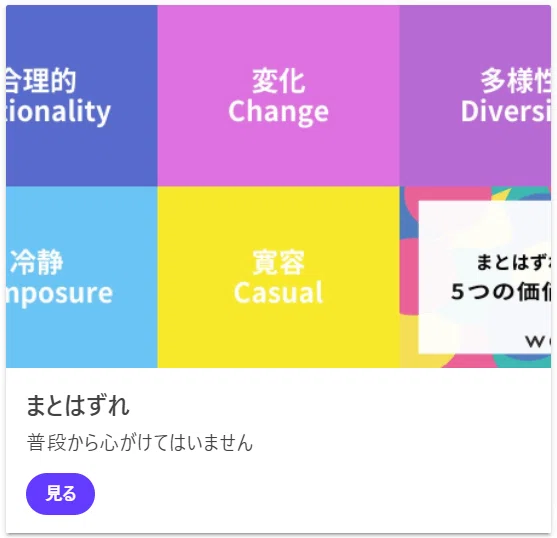Viewport: 557px width, 538px height.
Task: Click the subtitle 普段から心がけてはいません
Action: point(140,442)
